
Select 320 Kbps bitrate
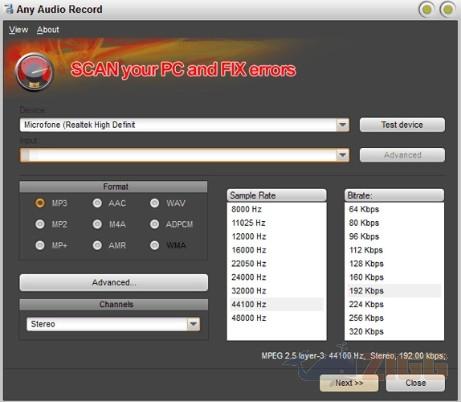click(394, 332)
